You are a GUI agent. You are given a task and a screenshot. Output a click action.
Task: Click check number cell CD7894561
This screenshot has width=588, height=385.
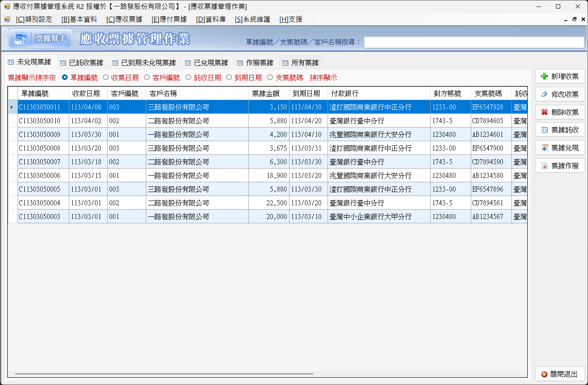click(491, 203)
